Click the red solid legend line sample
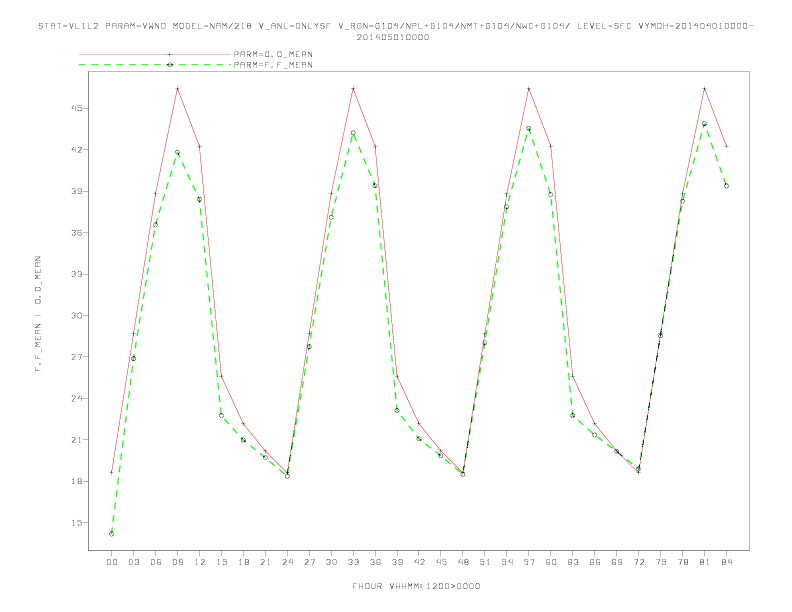This screenshot has width=792, height=612. 155,54
